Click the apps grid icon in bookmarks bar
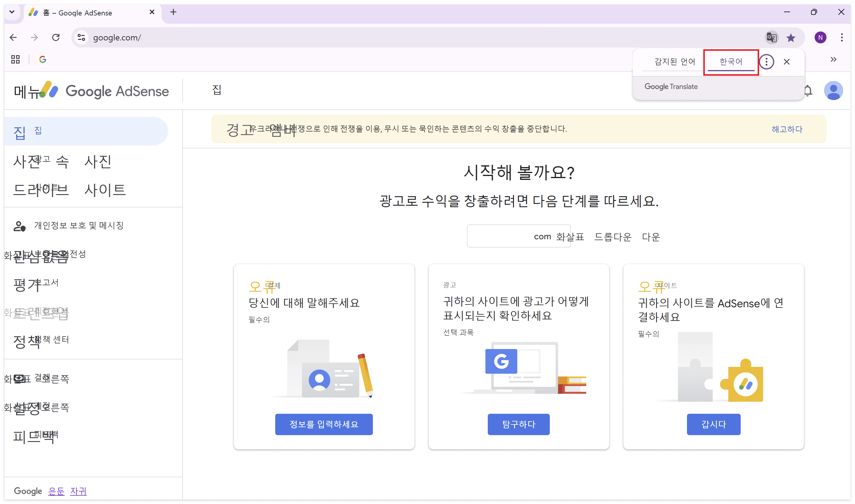The height and width of the screenshot is (504, 855). [15, 59]
